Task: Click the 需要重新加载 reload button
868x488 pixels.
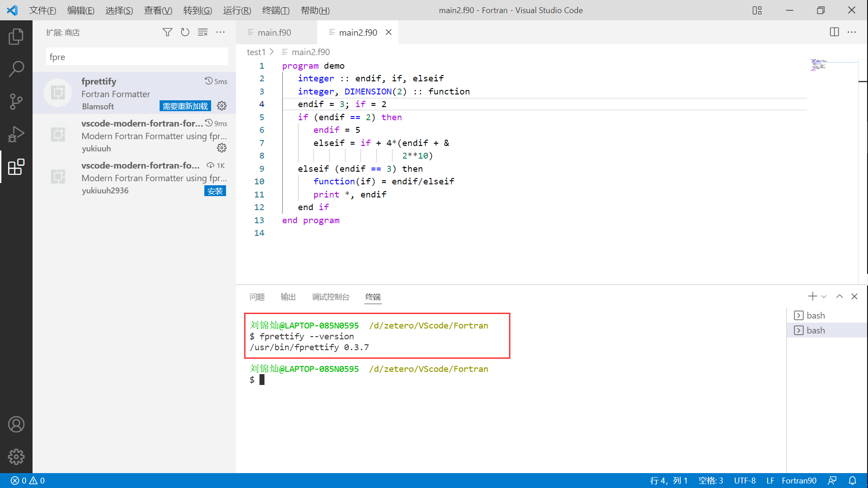Action: (x=185, y=106)
